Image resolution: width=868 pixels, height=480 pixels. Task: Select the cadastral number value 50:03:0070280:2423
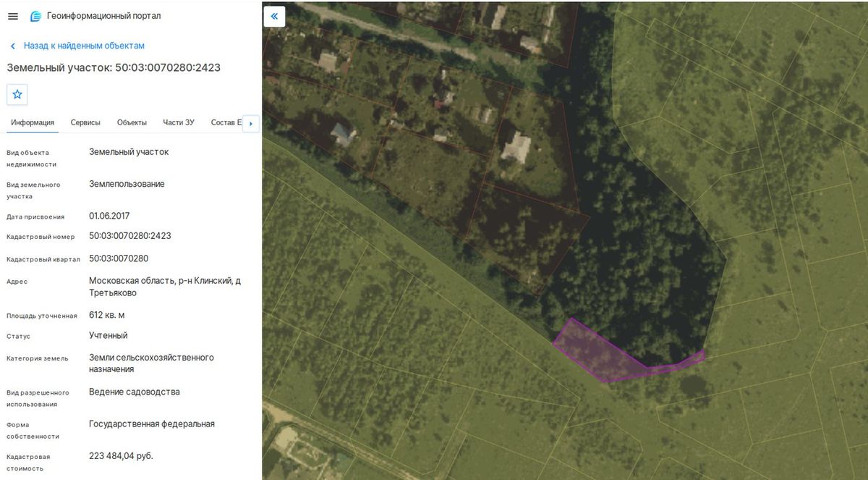pos(130,236)
